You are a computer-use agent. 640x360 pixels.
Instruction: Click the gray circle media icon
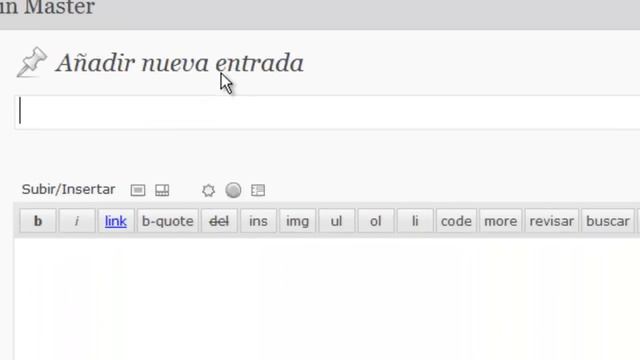pyautogui.click(x=233, y=190)
